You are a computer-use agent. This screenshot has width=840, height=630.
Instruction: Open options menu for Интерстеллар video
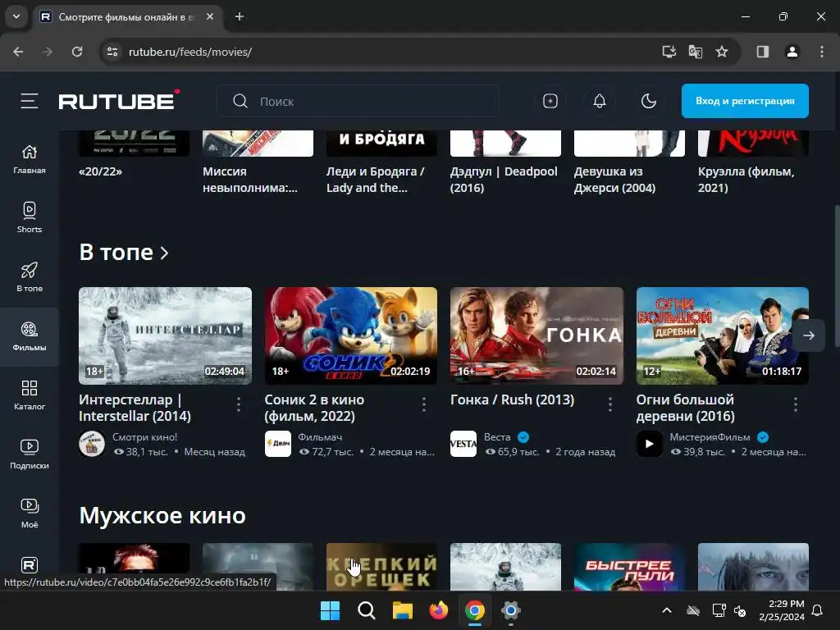point(239,404)
